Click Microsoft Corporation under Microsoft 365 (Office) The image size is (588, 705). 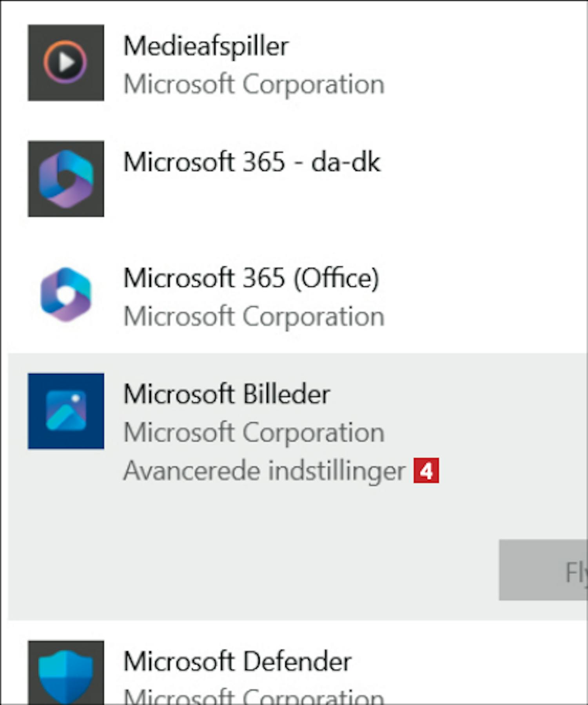(x=254, y=317)
